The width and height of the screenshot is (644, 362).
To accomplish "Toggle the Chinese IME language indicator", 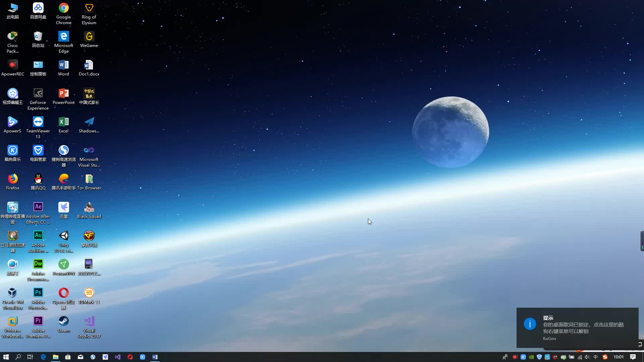I will point(596,357).
